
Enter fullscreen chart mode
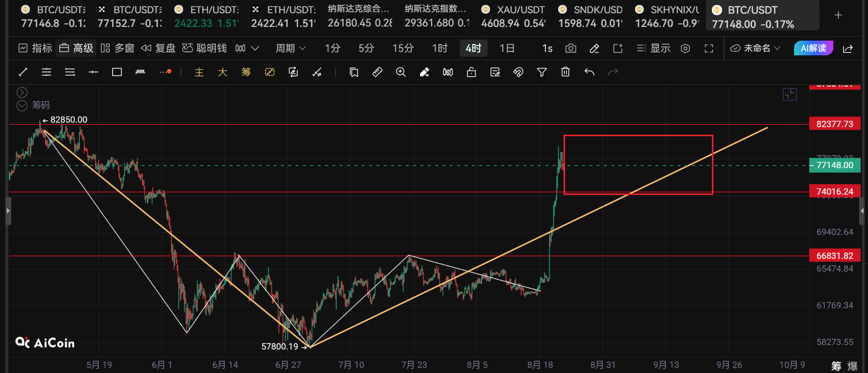(x=709, y=48)
